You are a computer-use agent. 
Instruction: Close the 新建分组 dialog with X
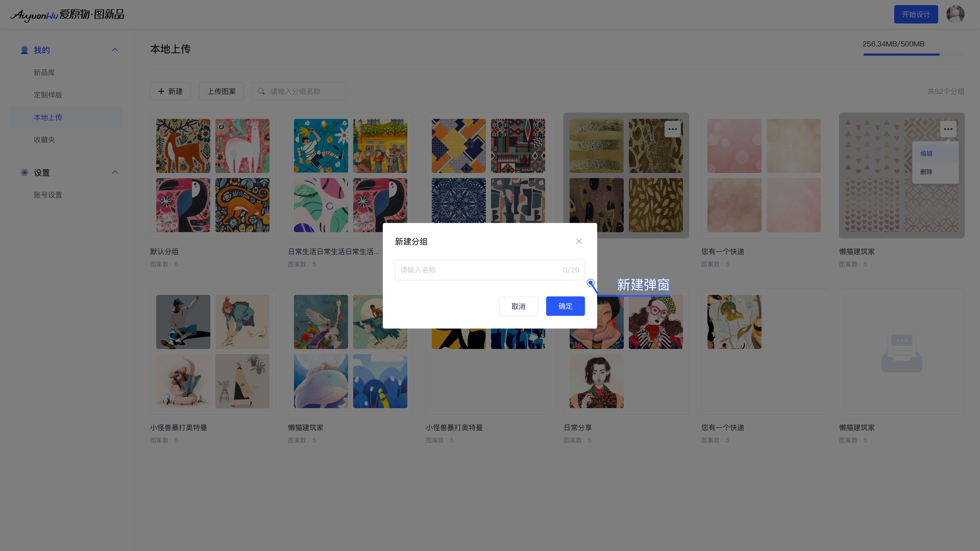pyautogui.click(x=578, y=241)
